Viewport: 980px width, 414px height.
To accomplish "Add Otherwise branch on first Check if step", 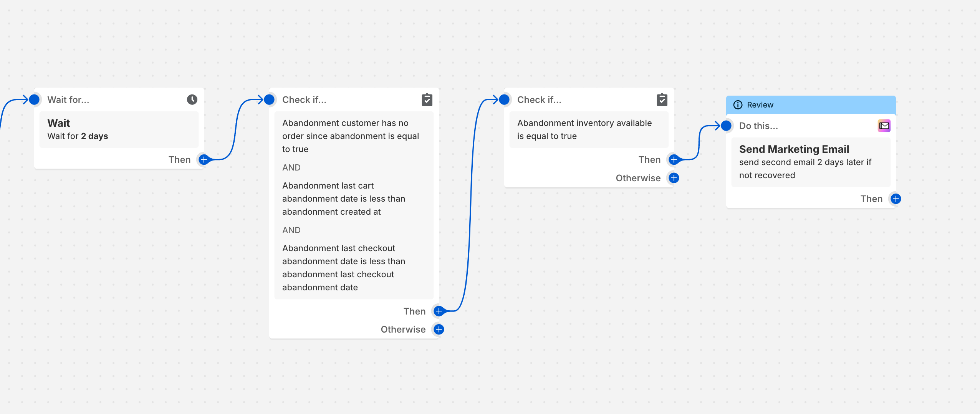I will (439, 330).
